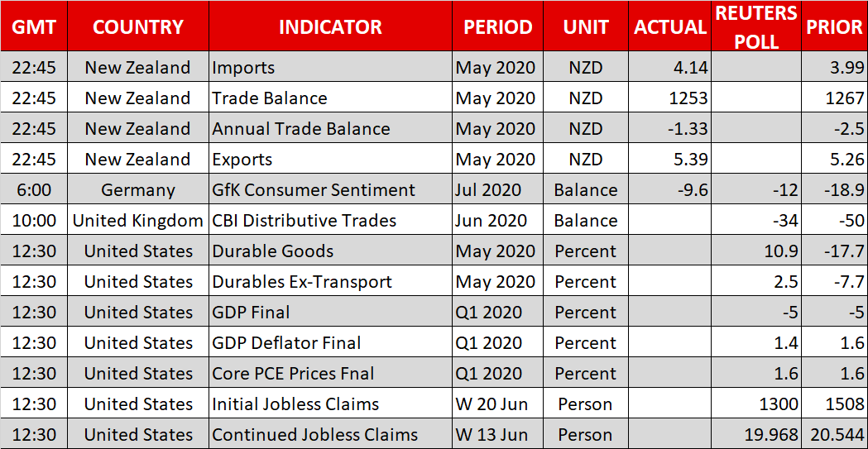Select the COUNTRY column header
Image resolution: width=868 pixels, height=449 pixels.
(x=137, y=26)
